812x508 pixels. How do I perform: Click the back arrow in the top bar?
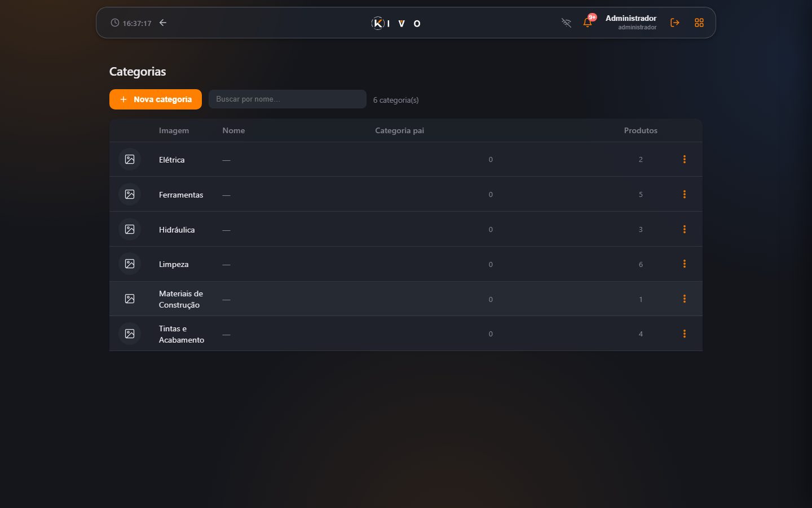pyautogui.click(x=163, y=23)
